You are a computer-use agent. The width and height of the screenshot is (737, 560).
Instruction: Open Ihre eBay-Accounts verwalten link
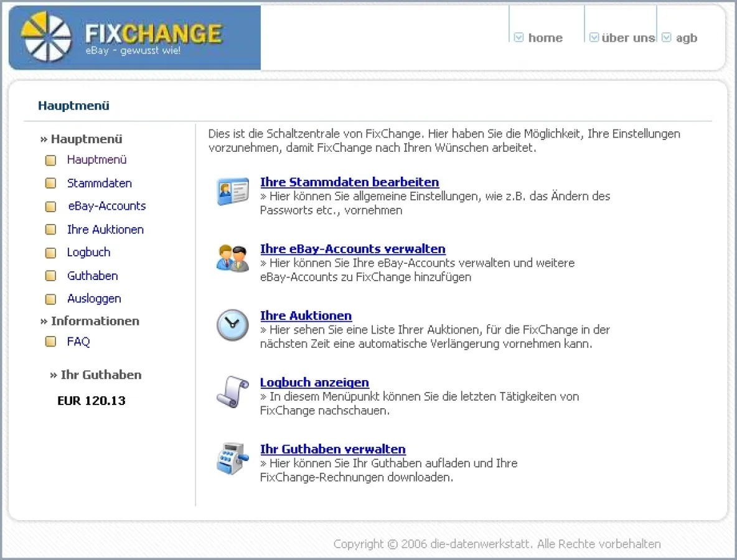click(352, 249)
